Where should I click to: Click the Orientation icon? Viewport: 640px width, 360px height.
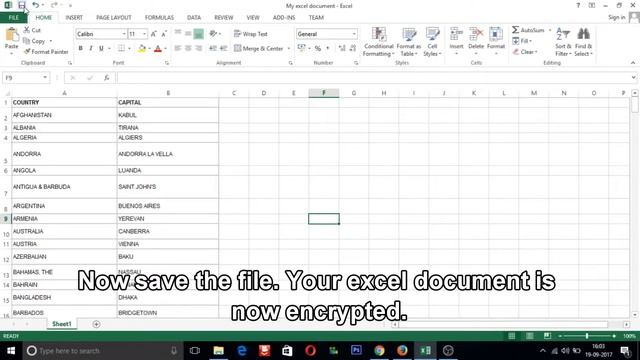point(213,34)
